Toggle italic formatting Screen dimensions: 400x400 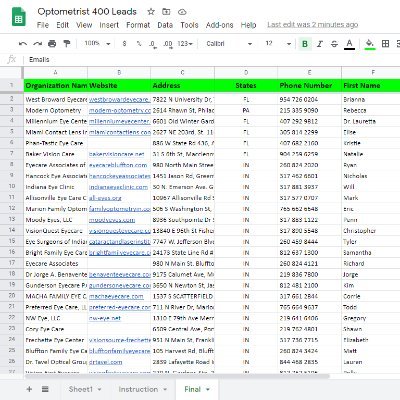[320, 44]
